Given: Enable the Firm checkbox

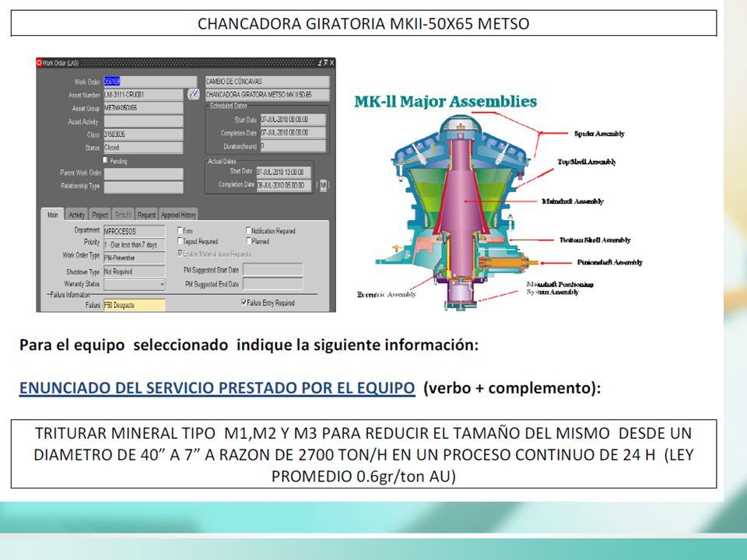Looking at the screenshot, I should click(x=180, y=230).
